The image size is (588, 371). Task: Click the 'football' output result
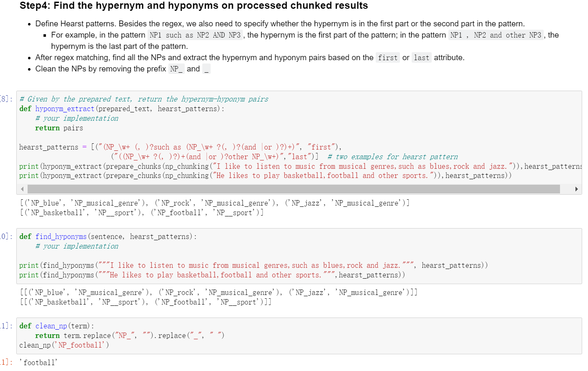[38, 362]
